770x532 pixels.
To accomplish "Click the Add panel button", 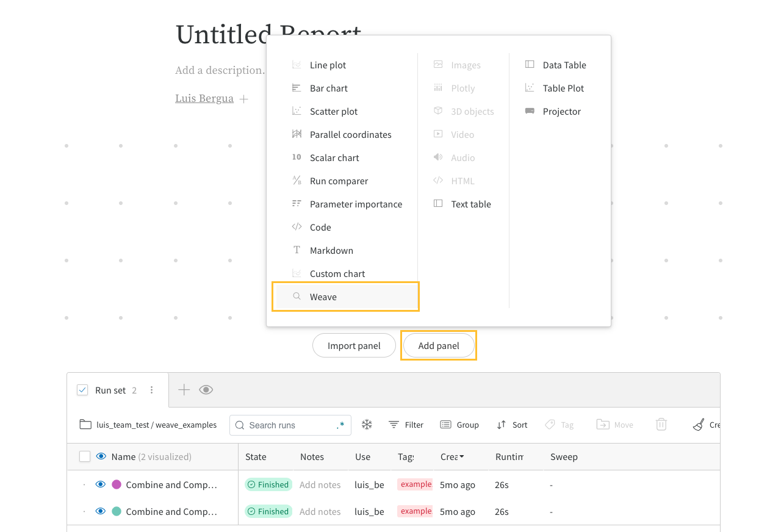I will [439, 346].
